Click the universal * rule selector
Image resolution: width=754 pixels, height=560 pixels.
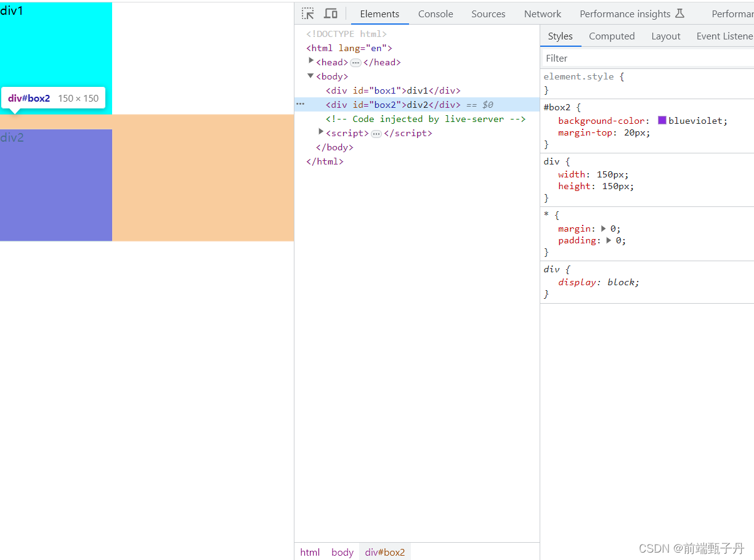point(546,215)
